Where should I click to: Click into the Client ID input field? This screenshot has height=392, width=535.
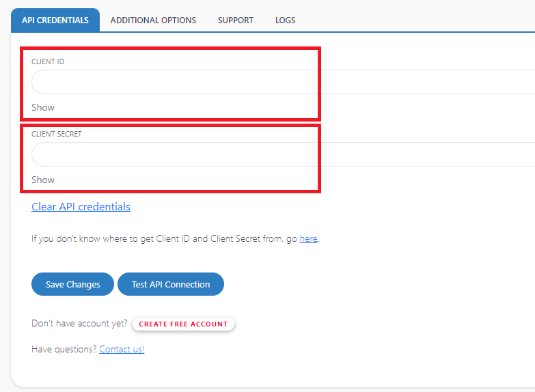(273, 82)
